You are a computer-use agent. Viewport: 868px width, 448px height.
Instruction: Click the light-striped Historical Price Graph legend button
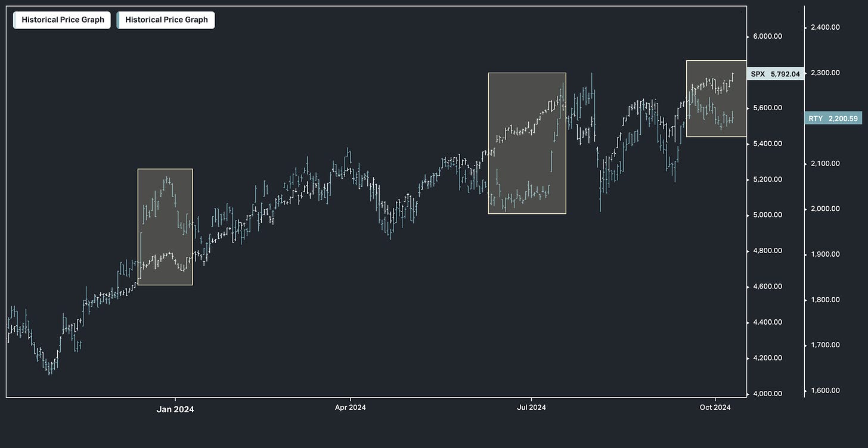[62, 20]
